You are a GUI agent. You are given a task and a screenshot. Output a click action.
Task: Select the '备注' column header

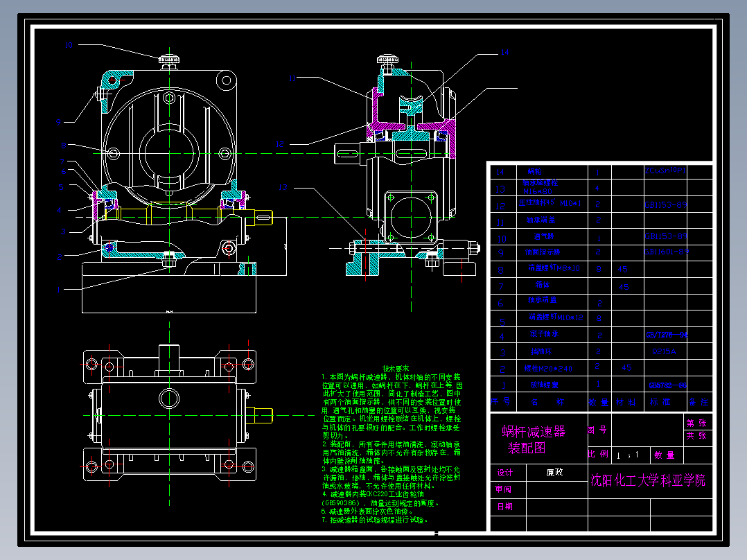click(x=698, y=402)
